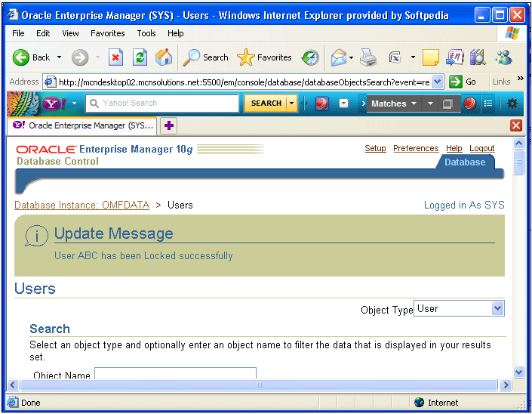Expand the Mail dropdown arrow
532x414 pixels.
click(x=351, y=57)
